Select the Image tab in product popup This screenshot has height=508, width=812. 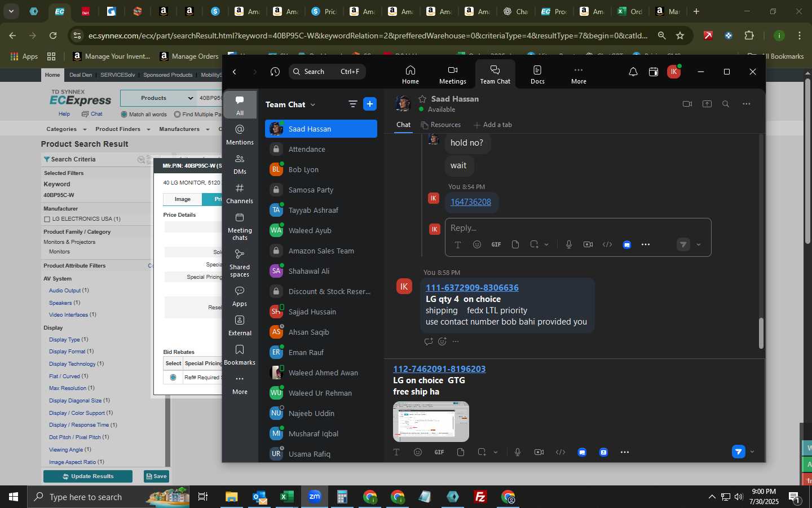pyautogui.click(x=182, y=199)
